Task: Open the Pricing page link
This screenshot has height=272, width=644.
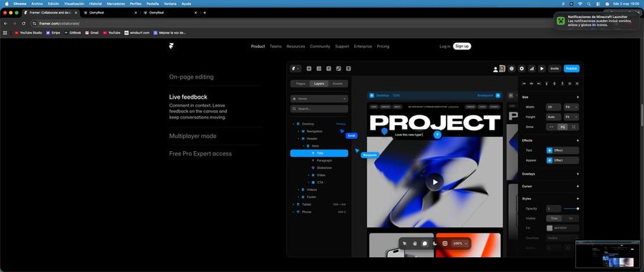Action: [x=383, y=47]
